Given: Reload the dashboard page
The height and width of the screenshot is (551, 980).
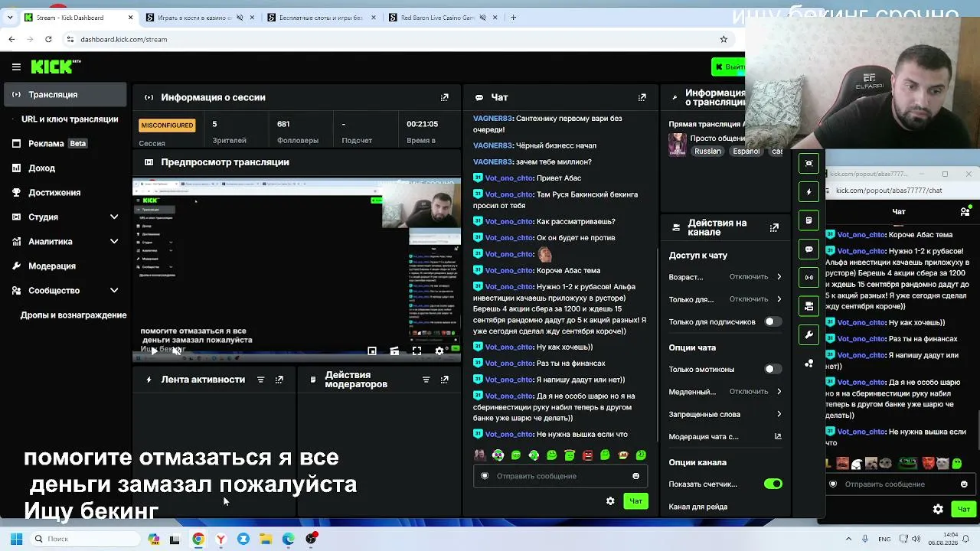Looking at the screenshot, I should [48, 39].
